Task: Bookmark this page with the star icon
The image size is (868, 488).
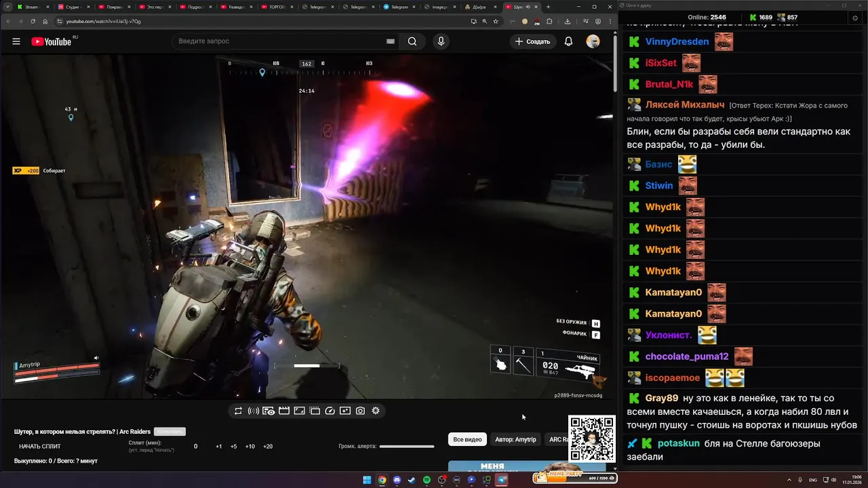Action: 496,21
